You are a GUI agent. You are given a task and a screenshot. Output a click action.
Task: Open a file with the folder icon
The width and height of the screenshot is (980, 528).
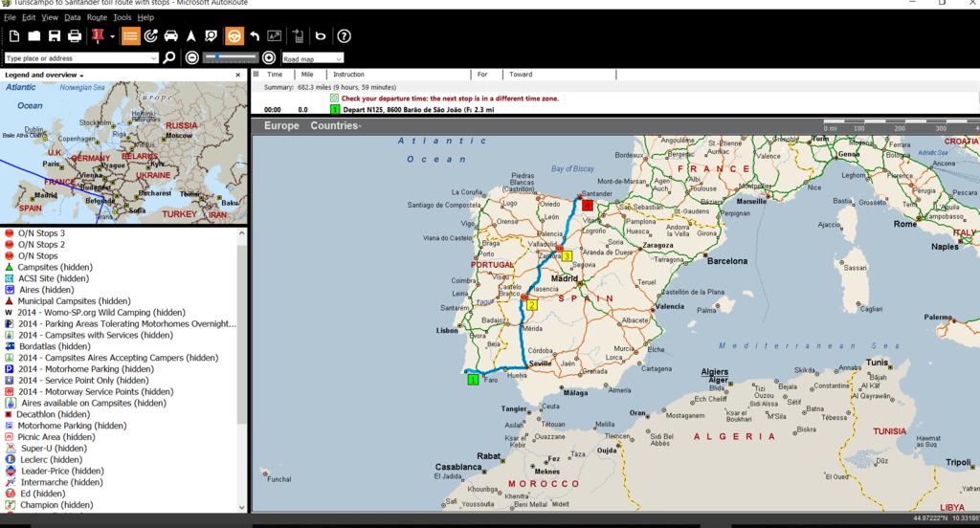coord(33,36)
